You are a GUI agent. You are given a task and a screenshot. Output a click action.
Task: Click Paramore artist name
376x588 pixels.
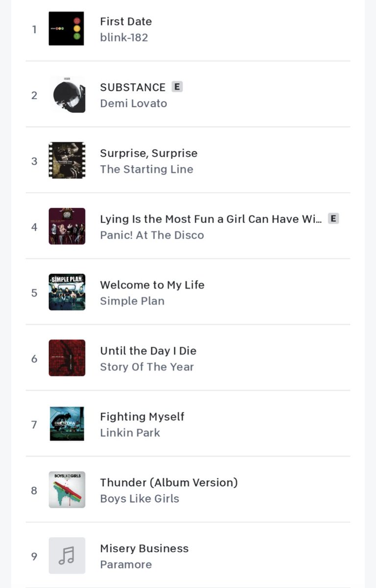(126, 564)
